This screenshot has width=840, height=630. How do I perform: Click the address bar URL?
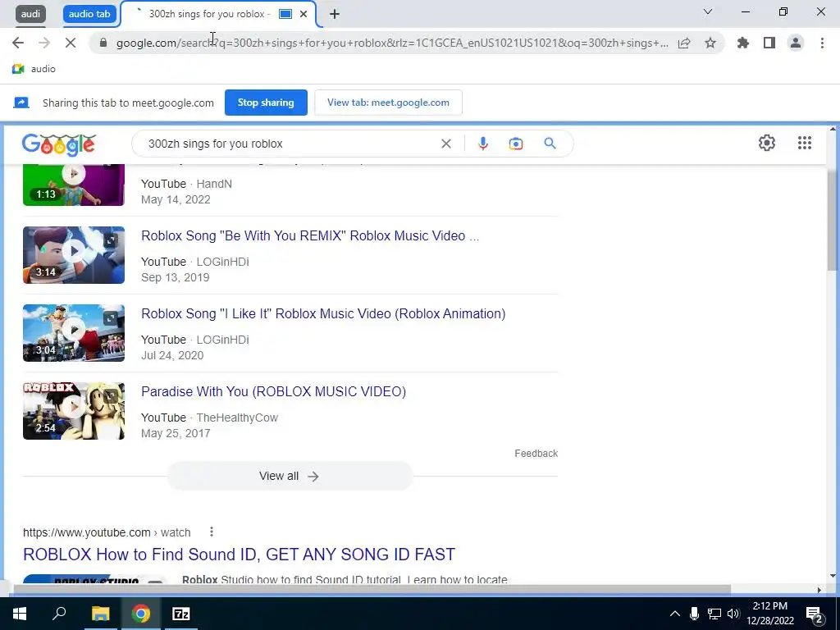[391, 43]
